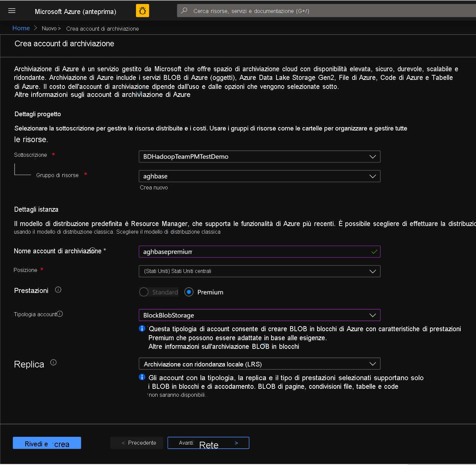The width and height of the screenshot is (476, 465).
Task: Open the Gruppo di risorse dropdown
Action: pyautogui.click(x=259, y=176)
